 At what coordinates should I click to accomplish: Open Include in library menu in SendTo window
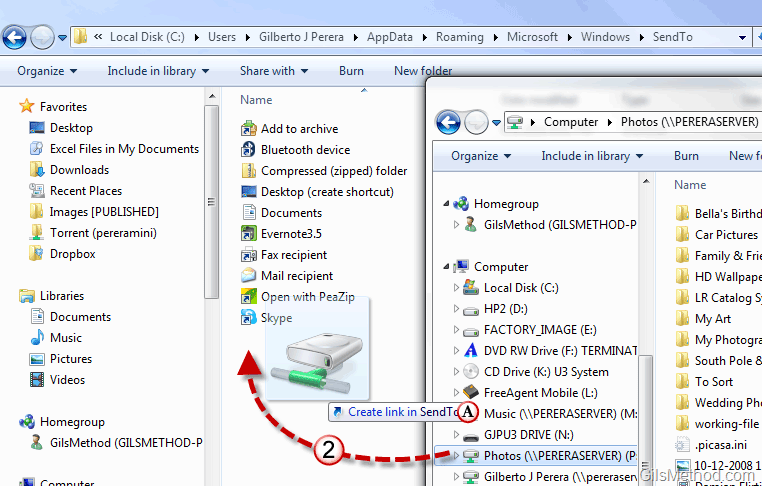coord(158,71)
